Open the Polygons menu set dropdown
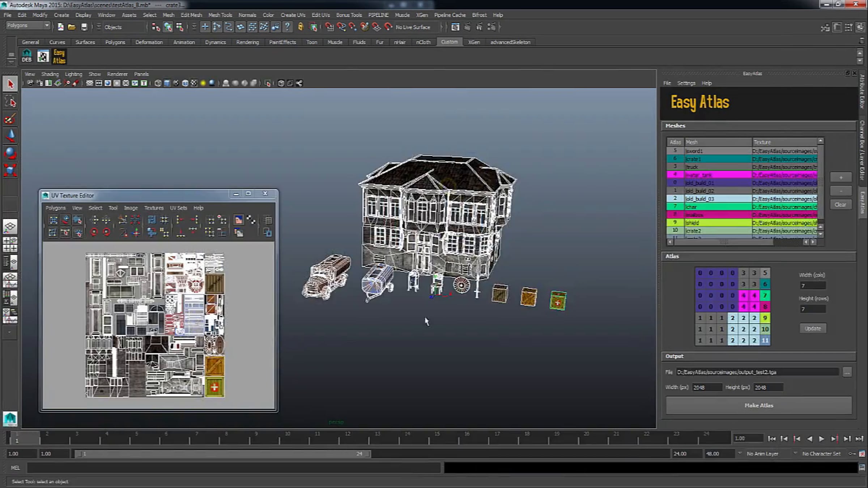 coord(28,26)
